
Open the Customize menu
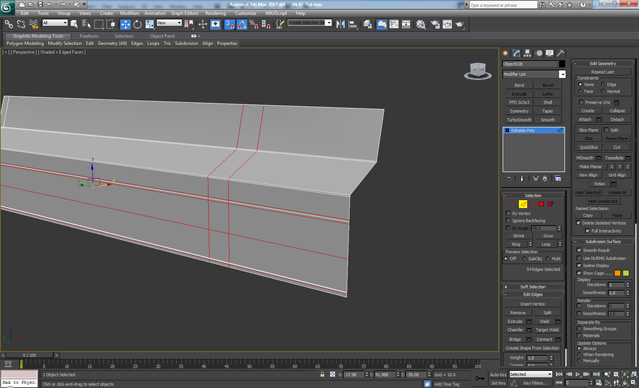click(246, 13)
